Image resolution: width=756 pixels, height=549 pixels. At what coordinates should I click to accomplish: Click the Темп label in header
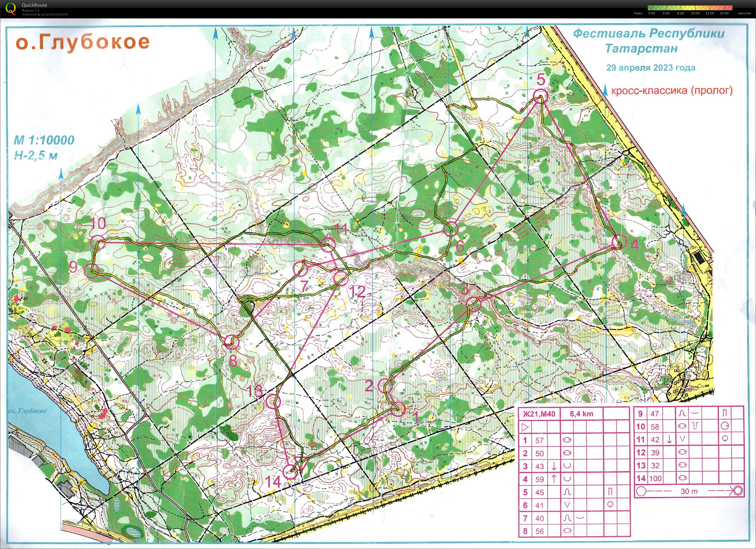pyautogui.click(x=638, y=13)
